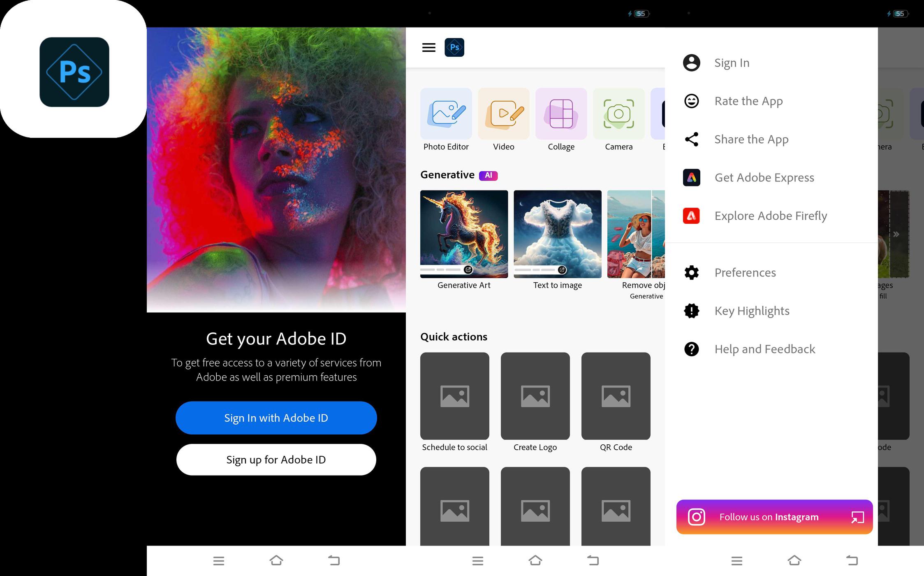The image size is (924, 576).
Task: Open the Photo Editor tool icon
Action: pyautogui.click(x=446, y=114)
